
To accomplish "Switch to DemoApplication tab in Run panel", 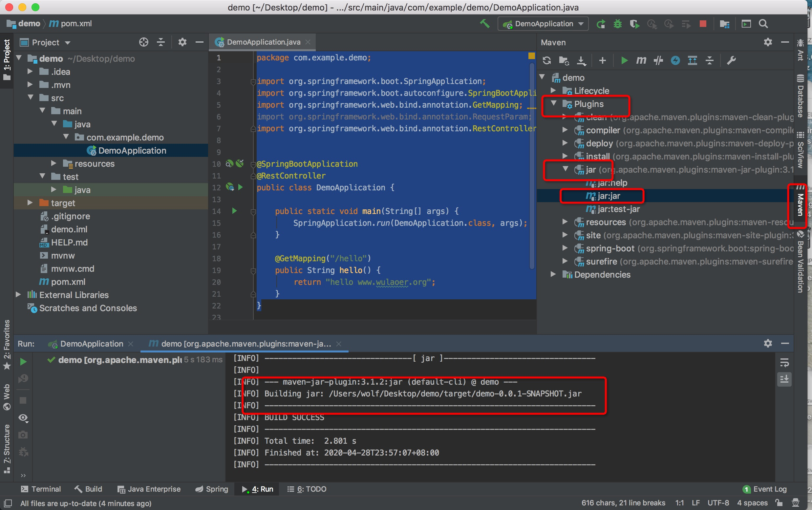I will (x=91, y=344).
